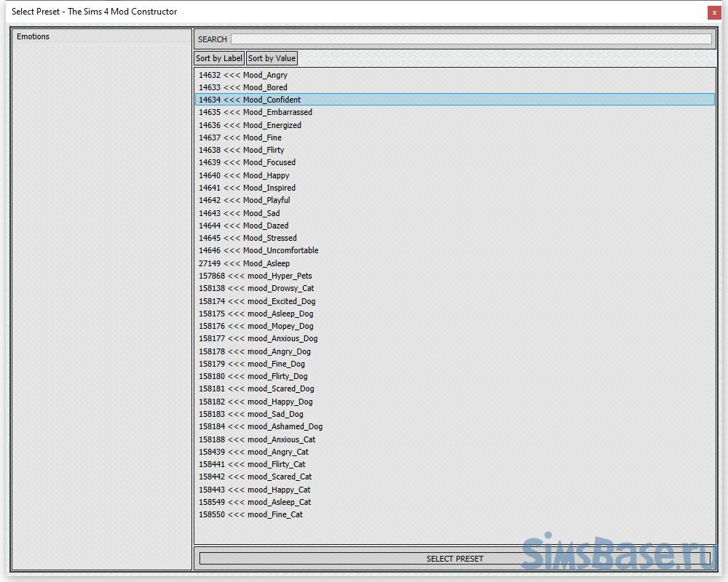This screenshot has width=728, height=582.
Task: Close the Select Preset window
Action: (x=713, y=12)
